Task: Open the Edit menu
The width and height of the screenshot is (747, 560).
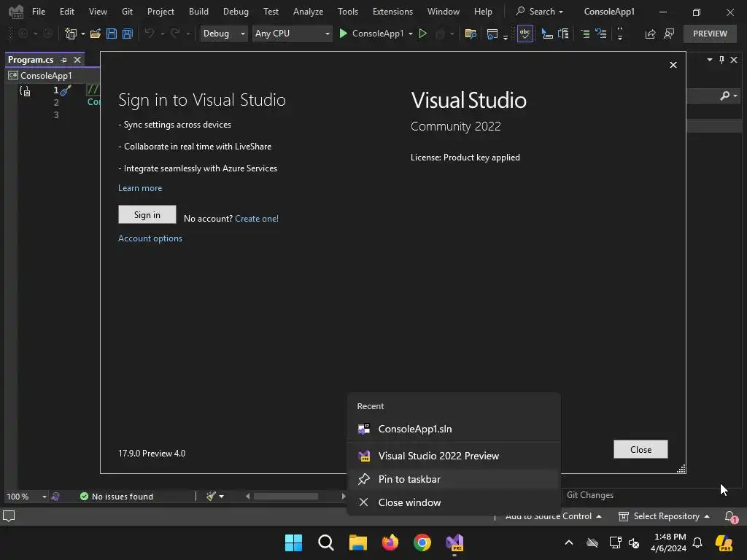Action: (x=66, y=12)
